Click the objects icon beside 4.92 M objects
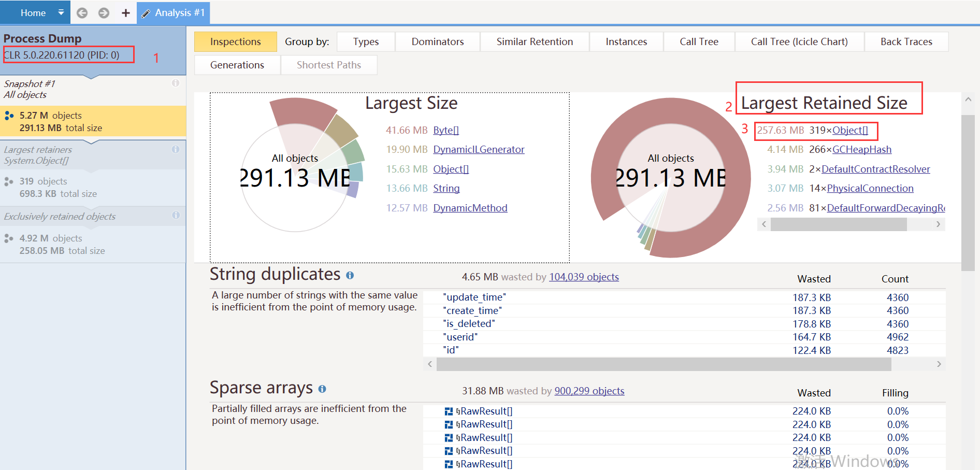 pos(9,238)
